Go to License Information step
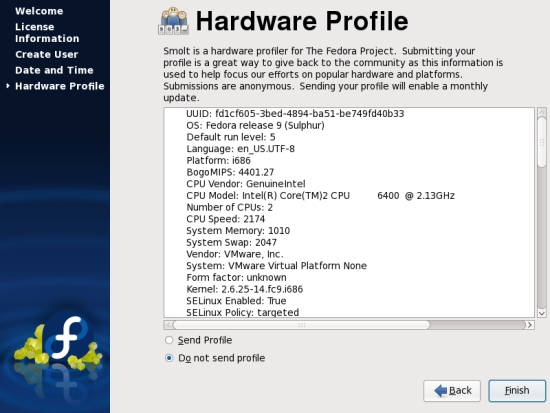This screenshot has height=413, width=550. click(x=47, y=33)
